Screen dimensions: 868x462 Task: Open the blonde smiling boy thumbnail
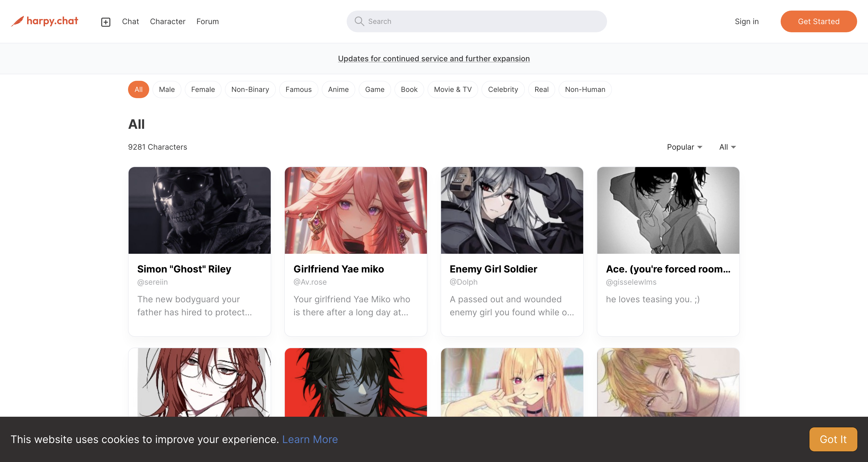(668, 383)
